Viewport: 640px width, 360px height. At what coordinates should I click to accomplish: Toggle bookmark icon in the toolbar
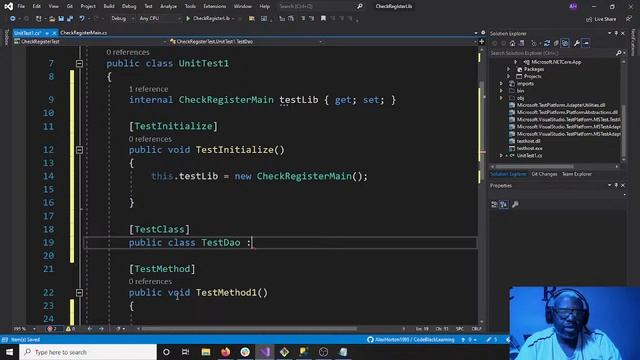(323, 18)
